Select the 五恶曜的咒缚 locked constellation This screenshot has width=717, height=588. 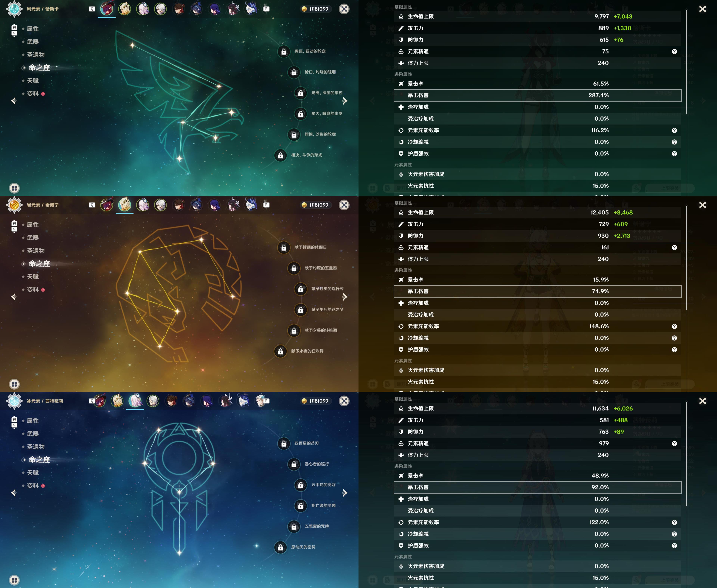294,526
